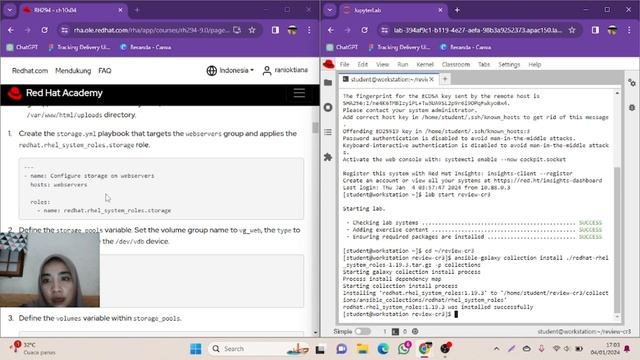This screenshot has height=360, width=640.
Task: Open the taskbar weather widget
Action: 33,349
